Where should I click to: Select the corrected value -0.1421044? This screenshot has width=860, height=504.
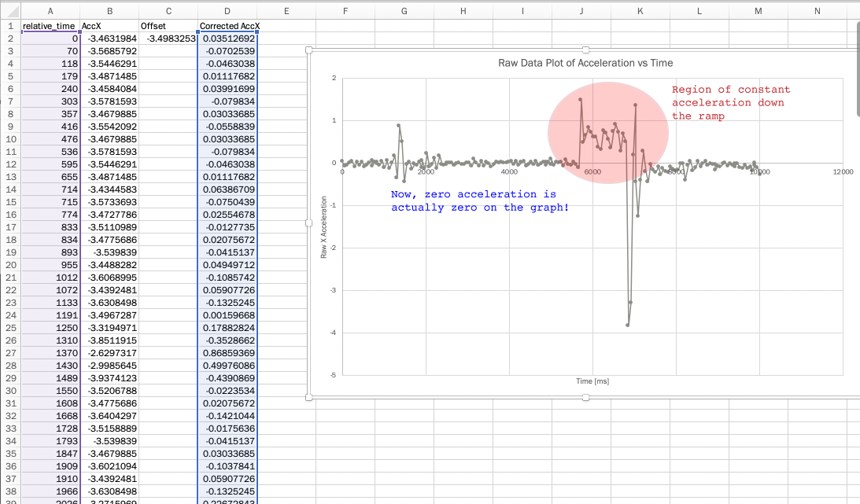(x=227, y=417)
